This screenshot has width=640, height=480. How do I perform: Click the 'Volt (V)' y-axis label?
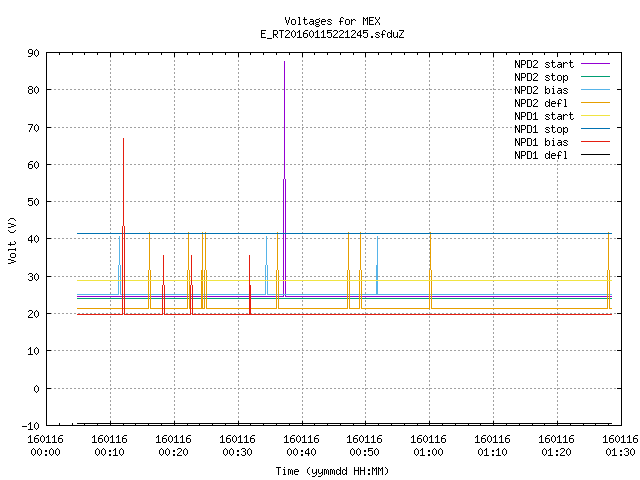[12, 240]
